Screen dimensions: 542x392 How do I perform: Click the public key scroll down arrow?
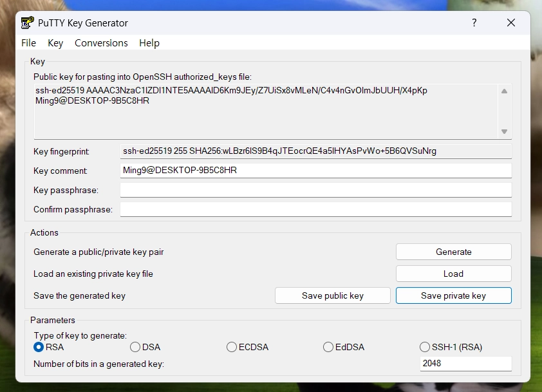[504, 131]
